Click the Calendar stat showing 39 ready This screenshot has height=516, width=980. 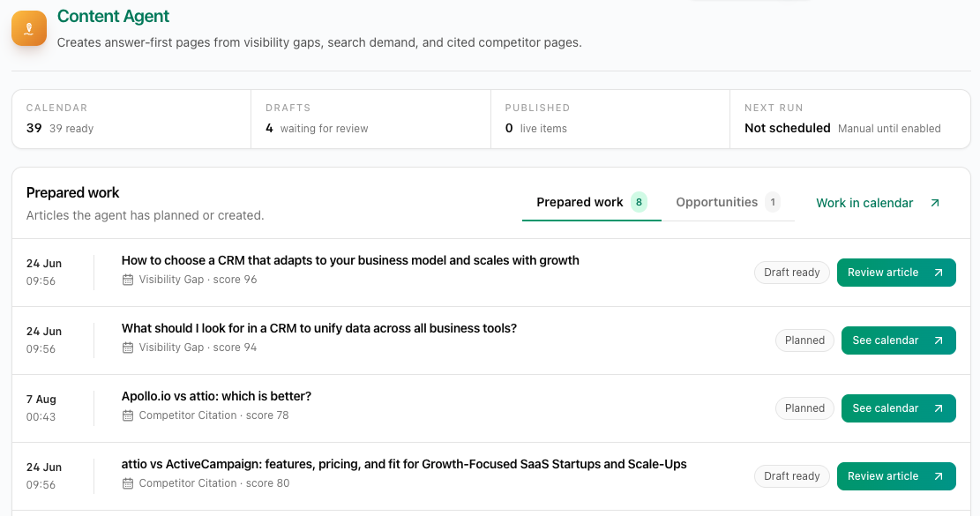point(131,119)
